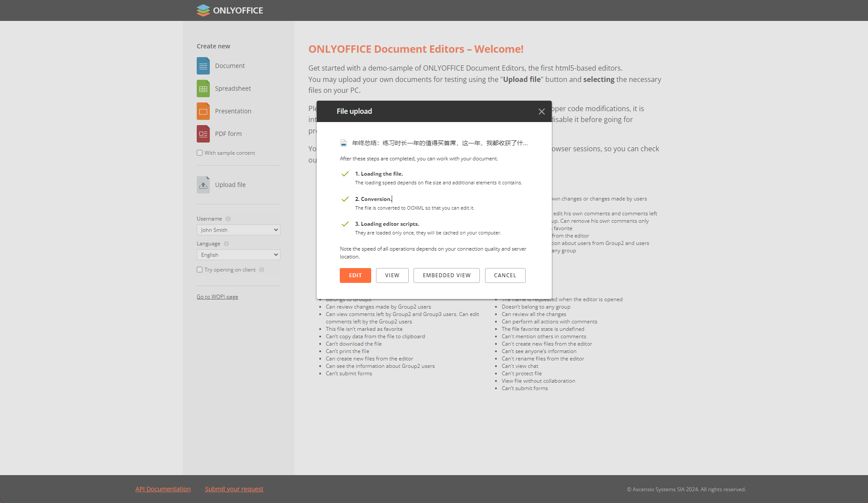Screen dimensions: 868x503
Task: Click the info icon beside Language
Action: coord(226,244)
